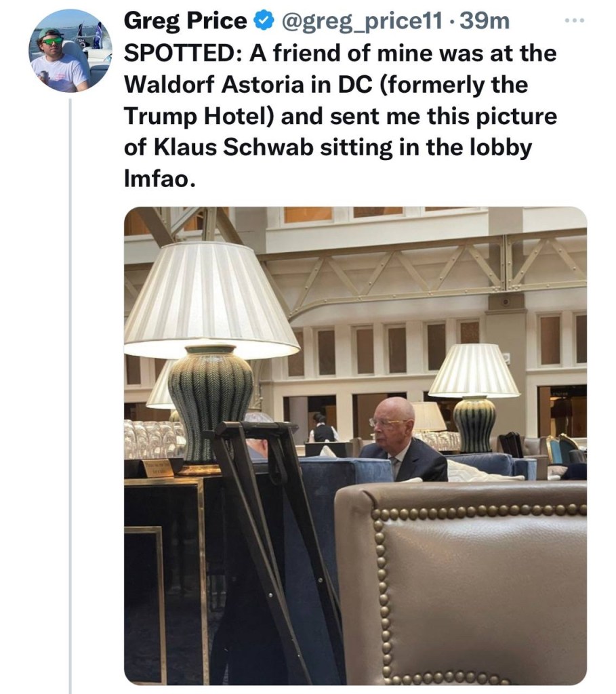Click the small lamp on right of photo
The height and width of the screenshot is (694, 616).
[x=474, y=396]
